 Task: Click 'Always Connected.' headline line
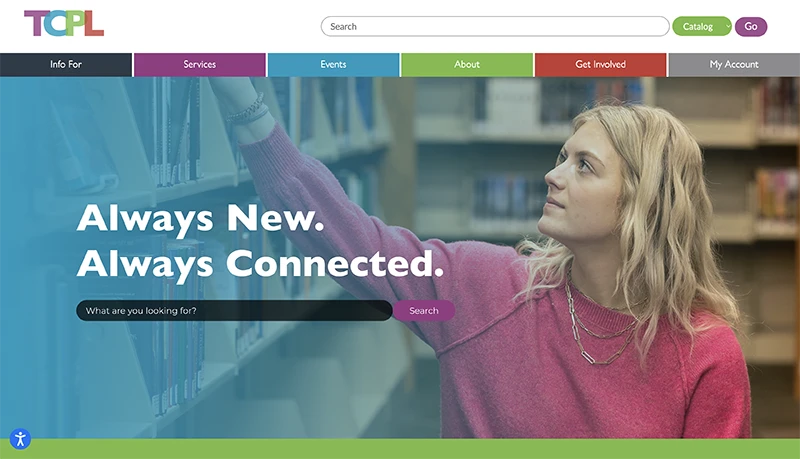point(260,264)
